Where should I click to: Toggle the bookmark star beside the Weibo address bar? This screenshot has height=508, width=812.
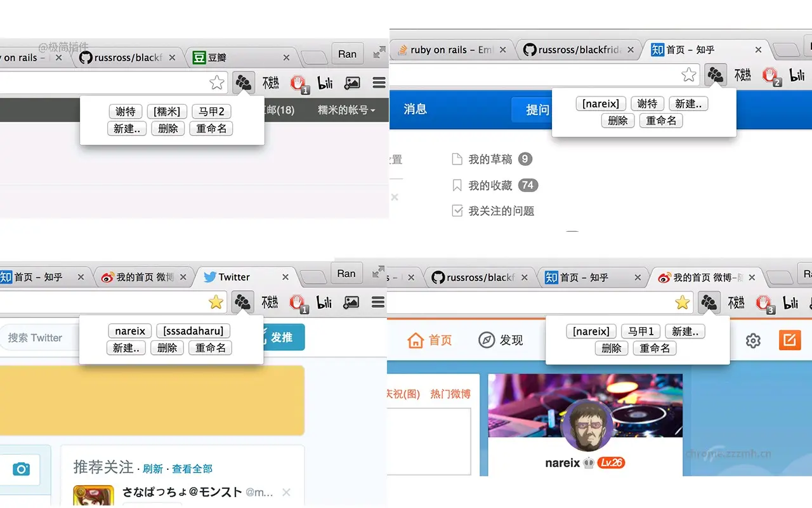click(x=681, y=302)
